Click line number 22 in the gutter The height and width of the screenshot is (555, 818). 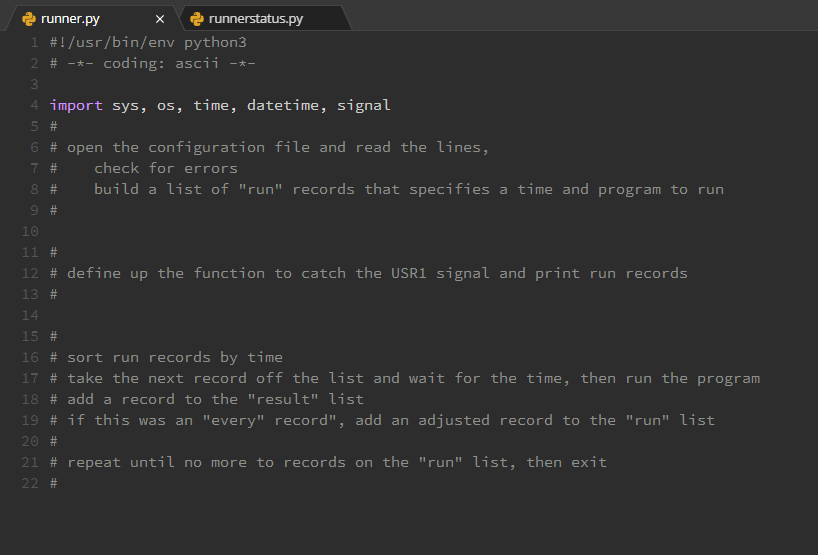30,483
